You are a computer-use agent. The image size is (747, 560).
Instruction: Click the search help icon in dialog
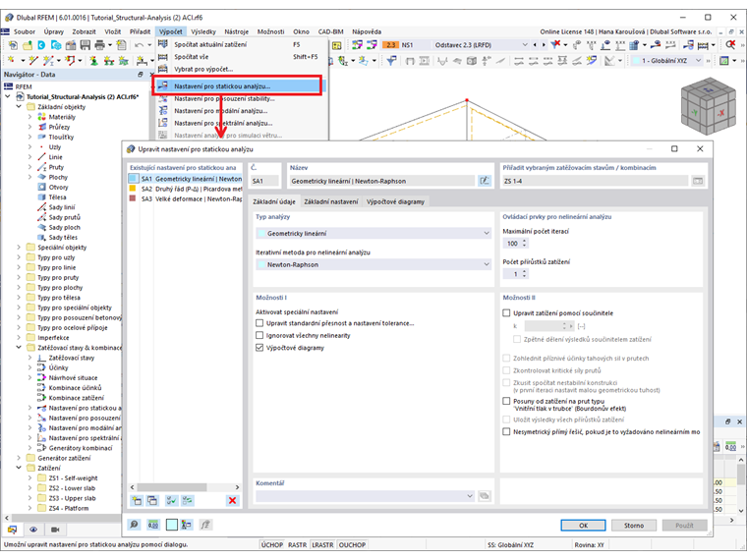pos(135,525)
